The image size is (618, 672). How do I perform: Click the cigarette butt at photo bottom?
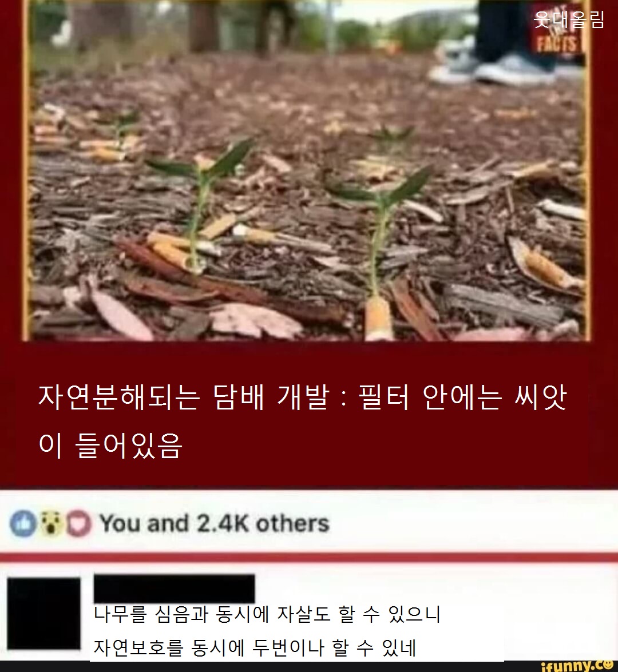[378, 318]
